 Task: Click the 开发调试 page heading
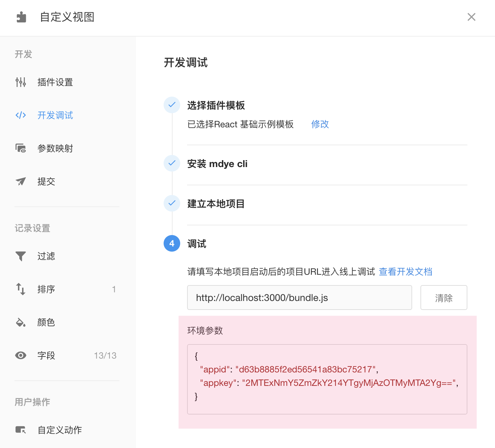tap(186, 62)
